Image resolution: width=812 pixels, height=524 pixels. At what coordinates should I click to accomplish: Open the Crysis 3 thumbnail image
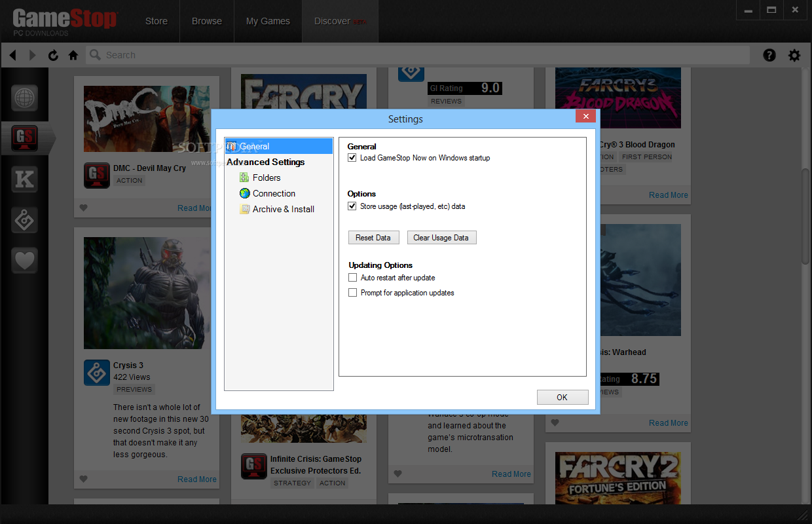147,293
